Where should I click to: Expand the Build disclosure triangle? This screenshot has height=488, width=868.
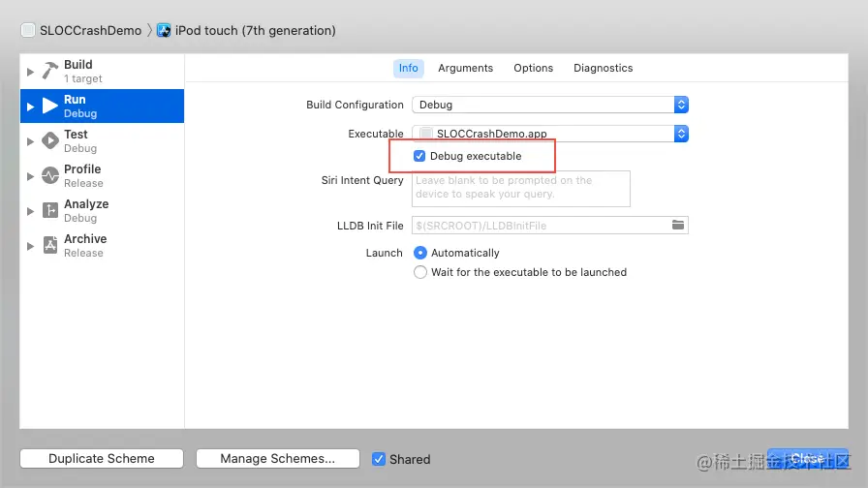pyautogui.click(x=30, y=72)
